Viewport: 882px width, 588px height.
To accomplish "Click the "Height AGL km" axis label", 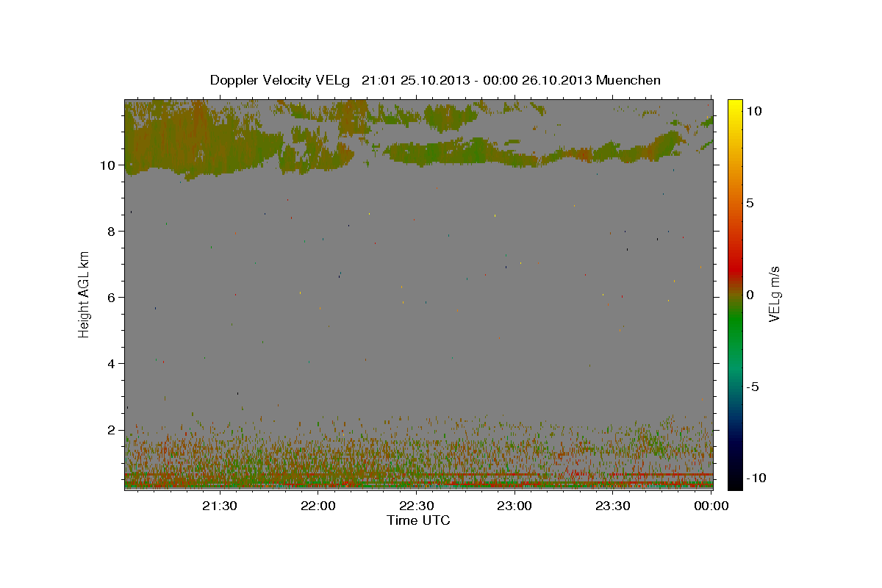I will tap(85, 294).
